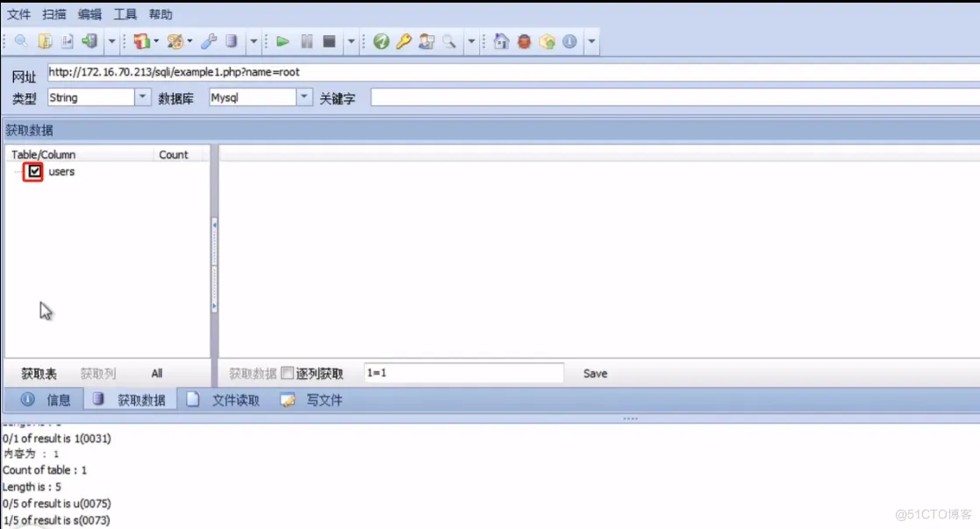
Task: Click the home house icon
Action: pyautogui.click(x=501, y=41)
